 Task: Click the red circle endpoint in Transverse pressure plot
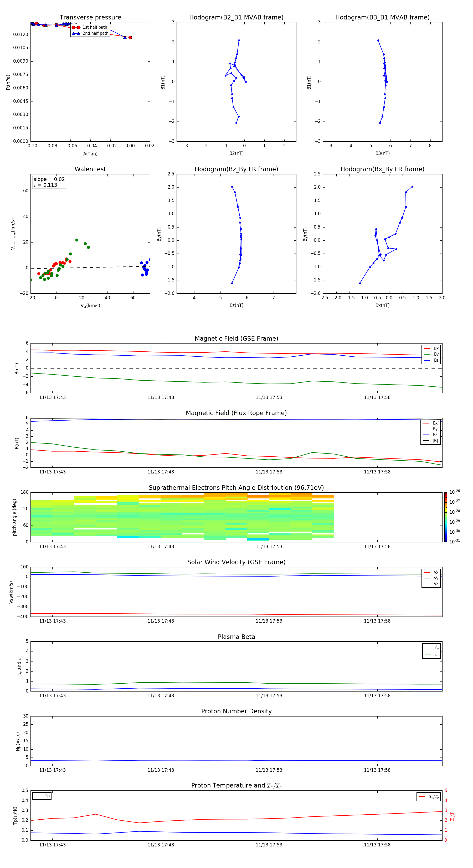coord(130,37)
